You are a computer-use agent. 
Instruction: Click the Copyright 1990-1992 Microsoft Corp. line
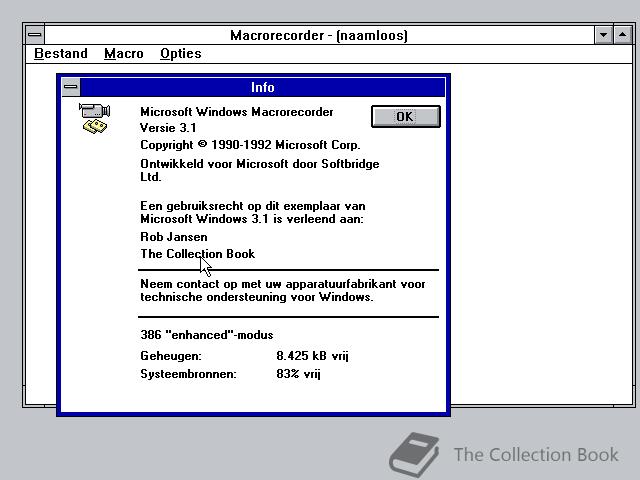[250, 145]
